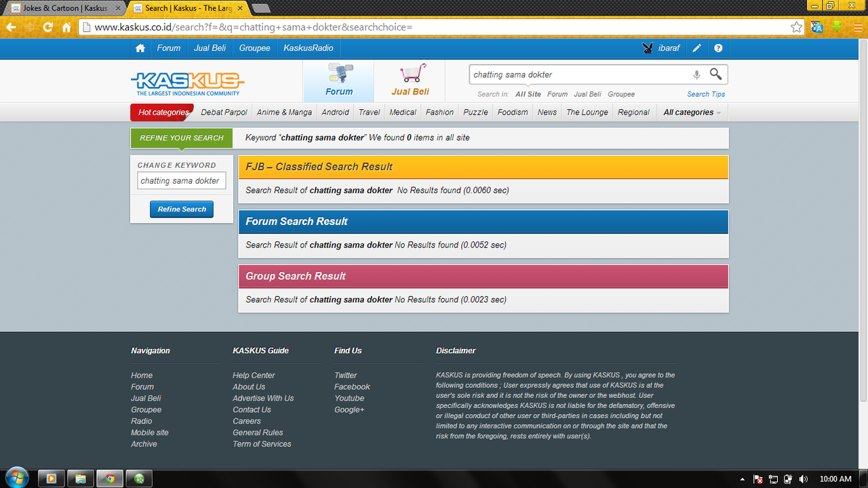
Task: Open the Search Tips link
Action: click(706, 94)
